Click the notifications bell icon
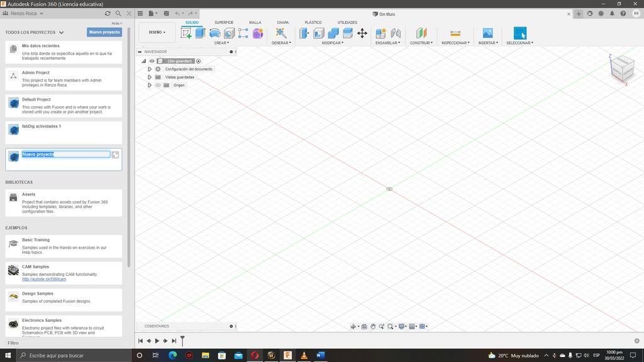The width and height of the screenshot is (644, 362). click(x=612, y=14)
